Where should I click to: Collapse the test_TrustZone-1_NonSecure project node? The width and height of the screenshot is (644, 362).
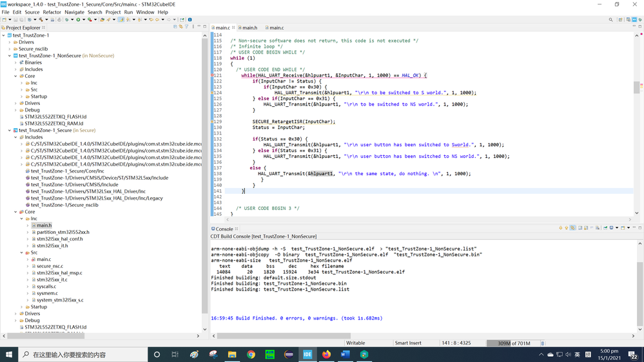pos(10,56)
